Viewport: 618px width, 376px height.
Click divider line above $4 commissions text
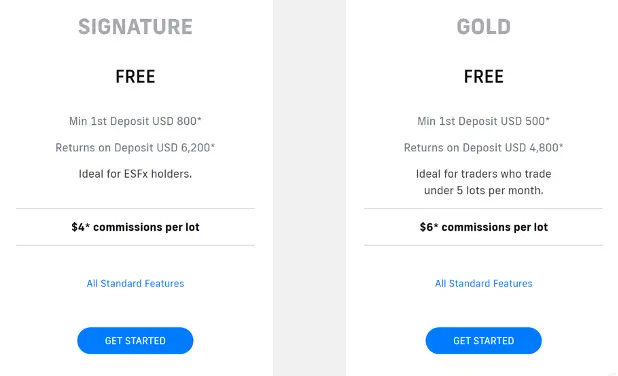click(135, 208)
